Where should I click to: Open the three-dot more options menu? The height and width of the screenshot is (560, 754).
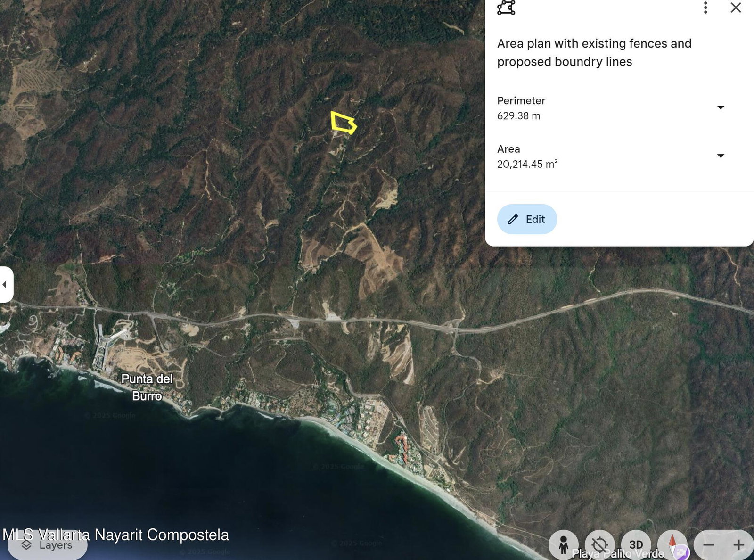point(705,8)
